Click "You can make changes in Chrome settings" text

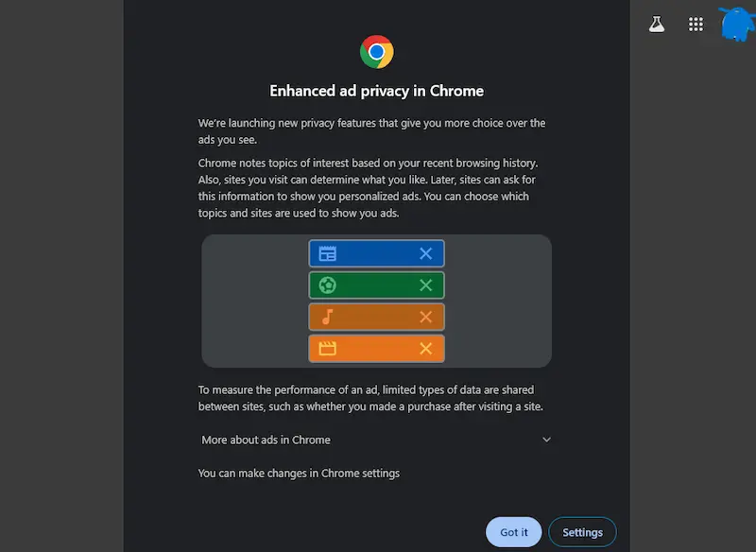(299, 473)
